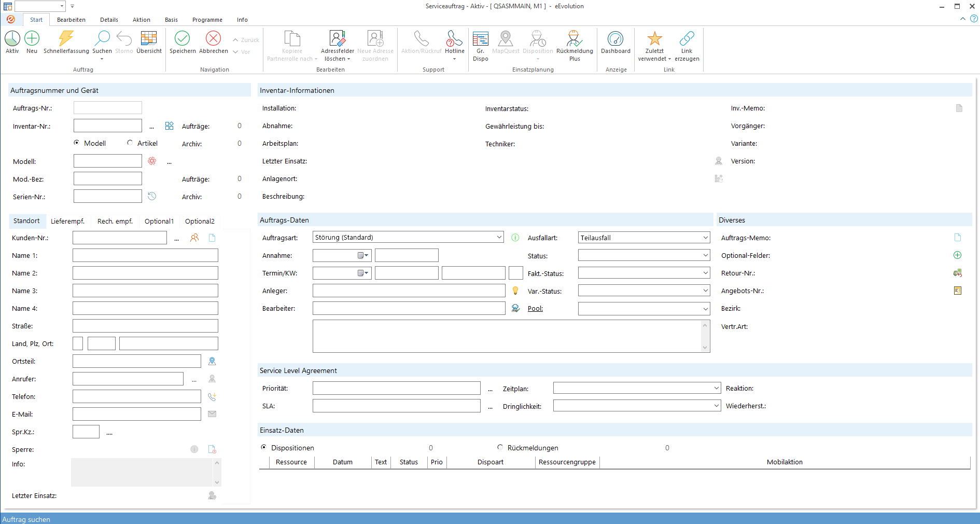
Task: Switch to the Details ribbon tab
Action: coord(109,20)
